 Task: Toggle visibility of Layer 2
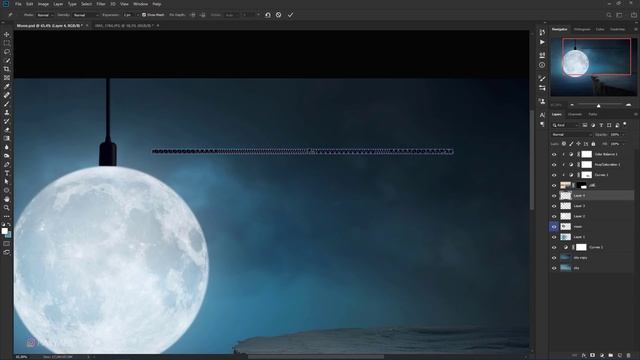554,216
